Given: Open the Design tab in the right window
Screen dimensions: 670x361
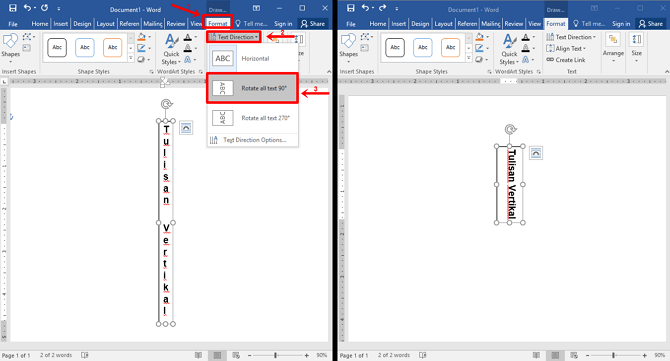Looking at the screenshot, I should click(x=420, y=23).
